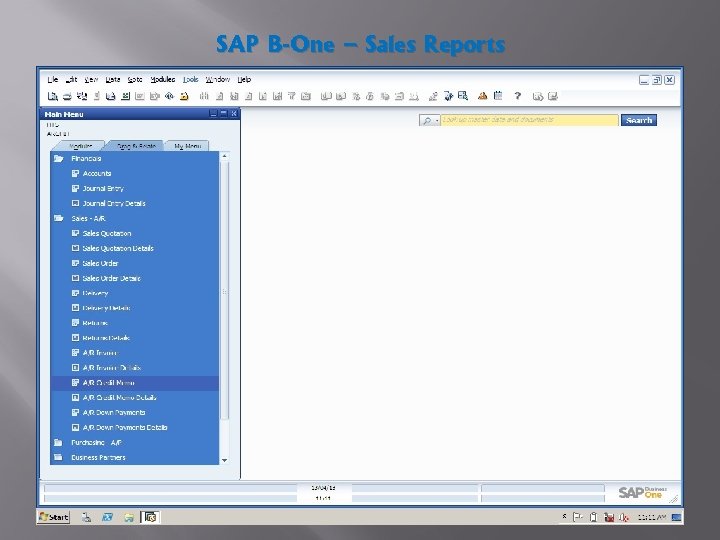Open the Calendar toolbar icon
Screen dimensions: 720x540
coord(498,96)
